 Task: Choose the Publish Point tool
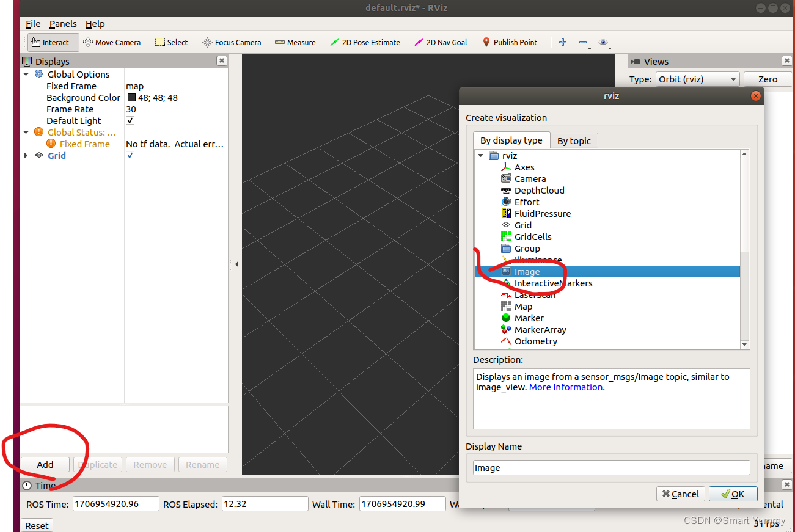[510, 42]
